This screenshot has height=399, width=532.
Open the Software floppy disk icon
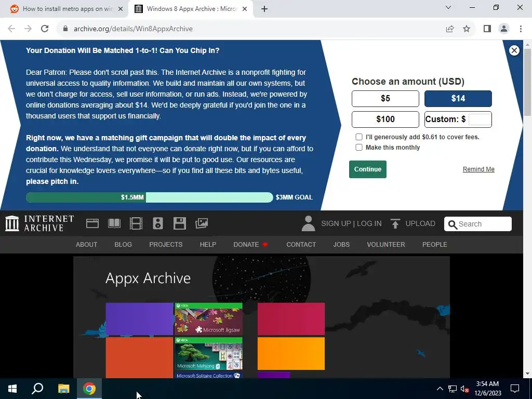click(179, 223)
